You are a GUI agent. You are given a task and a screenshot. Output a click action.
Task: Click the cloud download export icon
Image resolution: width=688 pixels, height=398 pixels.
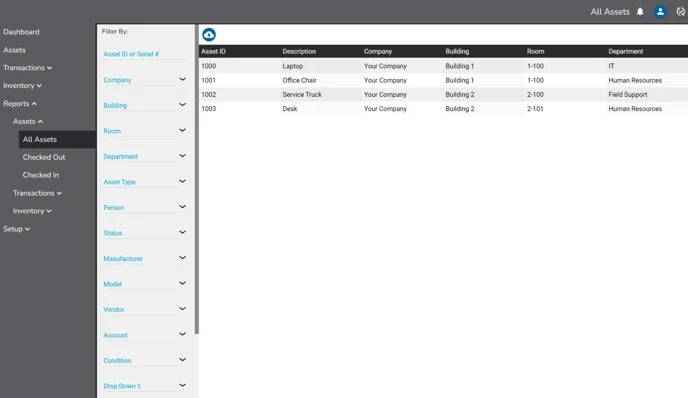click(x=209, y=35)
